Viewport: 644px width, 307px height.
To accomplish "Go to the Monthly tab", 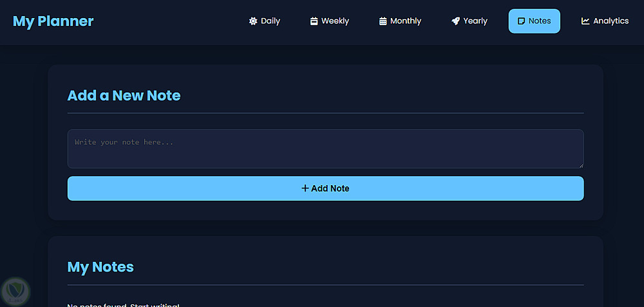I will pyautogui.click(x=406, y=21).
